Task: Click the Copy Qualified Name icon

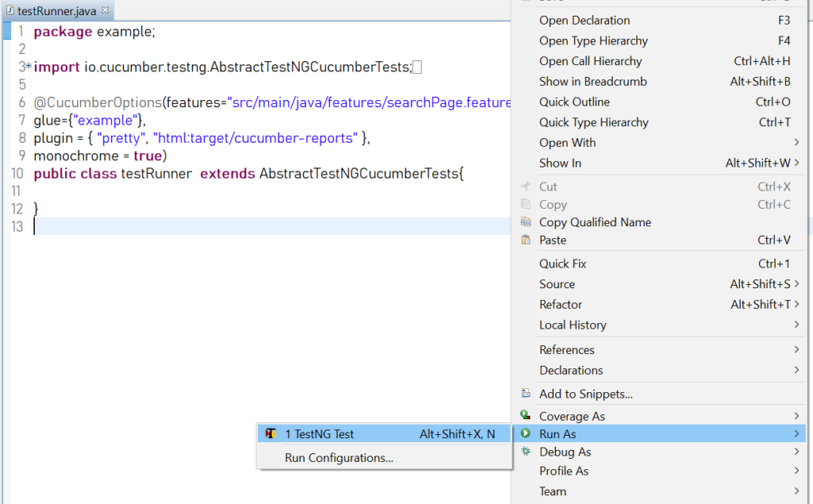Action: 526,222
